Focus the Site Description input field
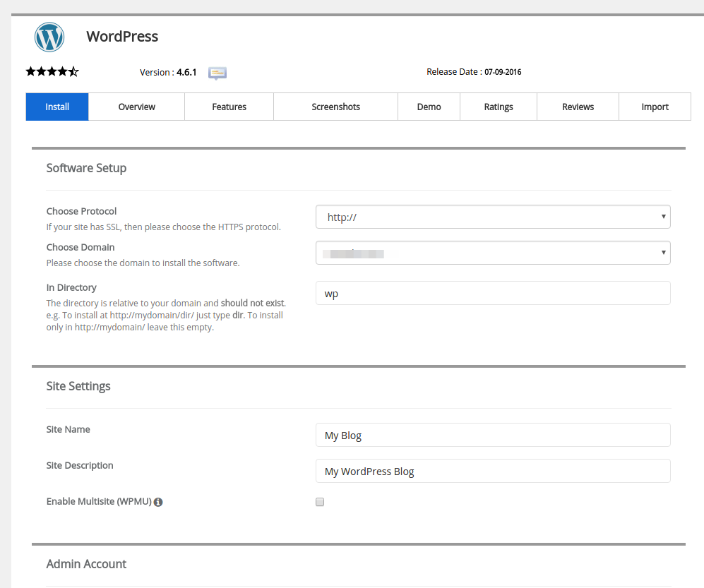The image size is (704, 588). coord(492,471)
